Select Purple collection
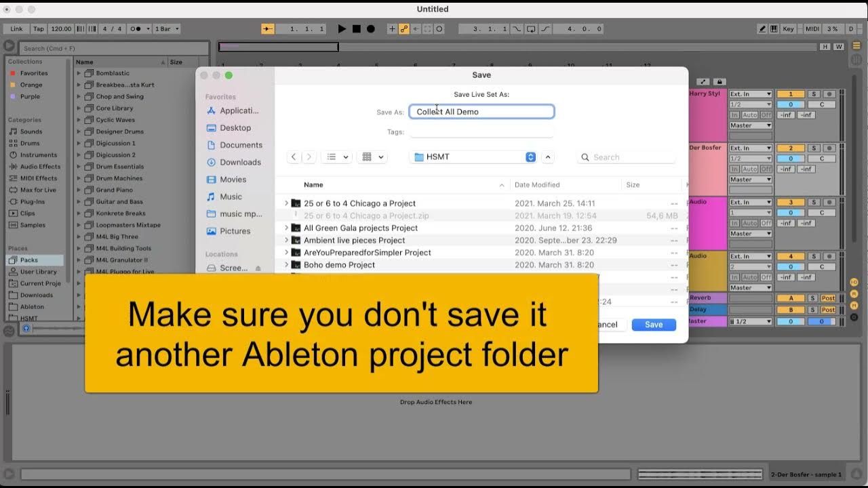 [x=30, y=96]
